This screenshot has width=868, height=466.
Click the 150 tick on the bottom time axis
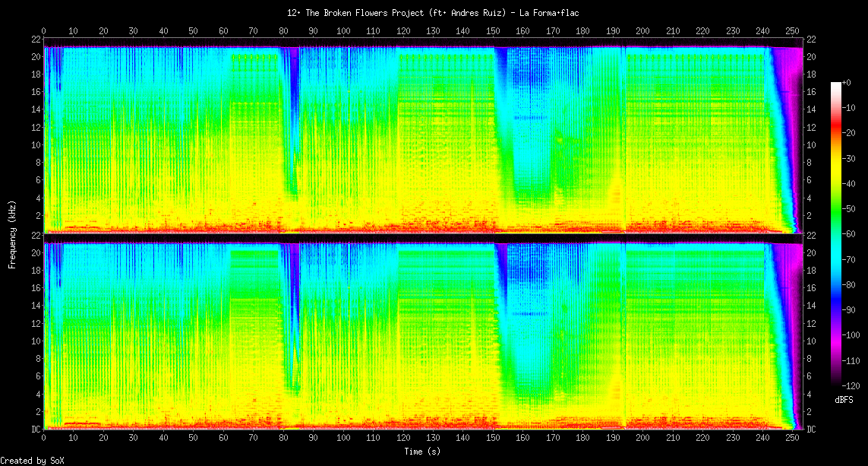coord(493,438)
